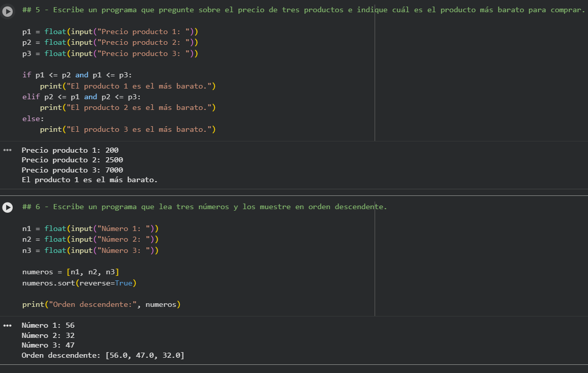Click the print 'Orden descendente:' code line

coord(101,304)
